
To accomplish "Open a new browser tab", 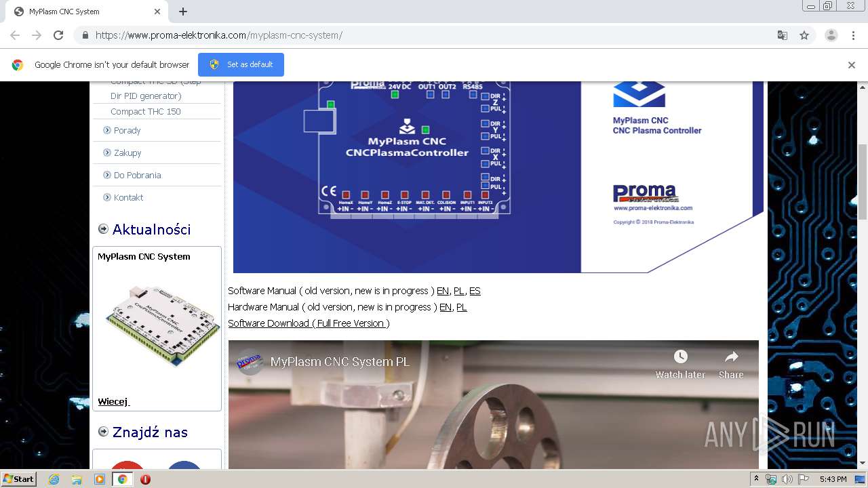I will coord(183,12).
